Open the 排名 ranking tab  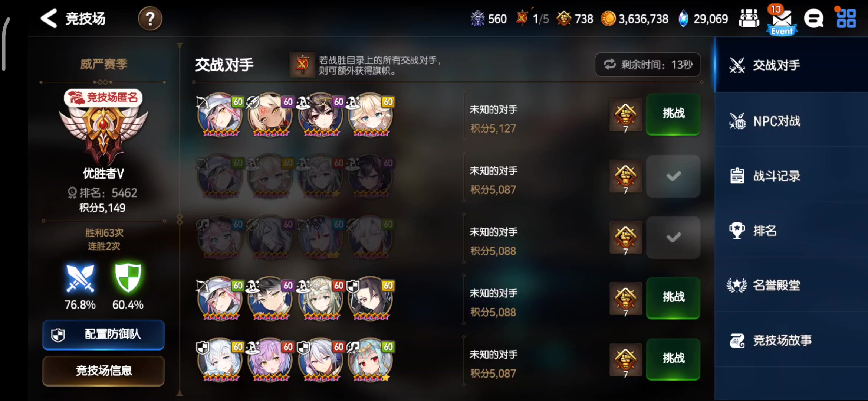[792, 231]
